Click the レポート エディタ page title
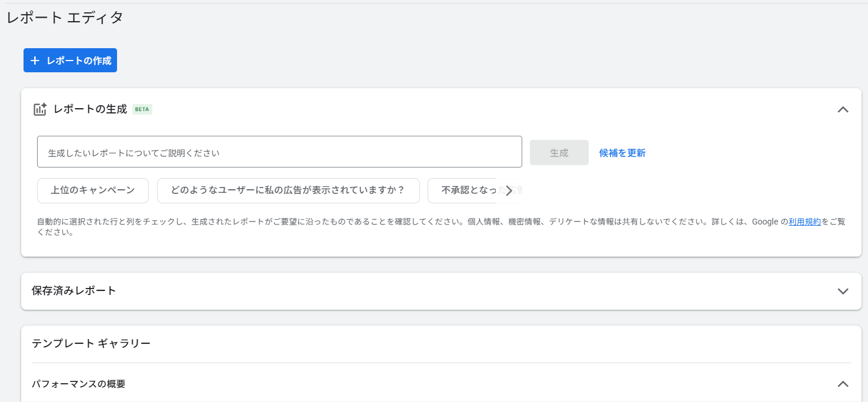Viewport: 868px width, 402px height. click(x=65, y=18)
